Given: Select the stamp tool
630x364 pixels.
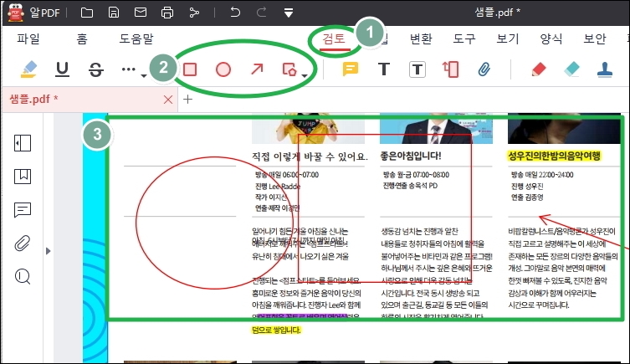Looking at the screenshot, I should 605,69.
